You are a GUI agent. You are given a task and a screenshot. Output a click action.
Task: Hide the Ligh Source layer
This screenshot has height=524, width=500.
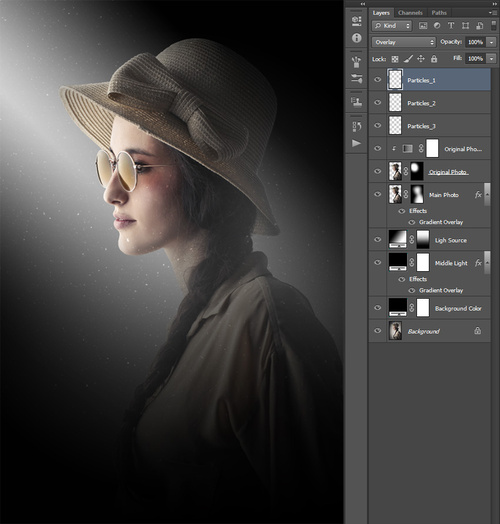pyautogui.click(x=378, y=240)
